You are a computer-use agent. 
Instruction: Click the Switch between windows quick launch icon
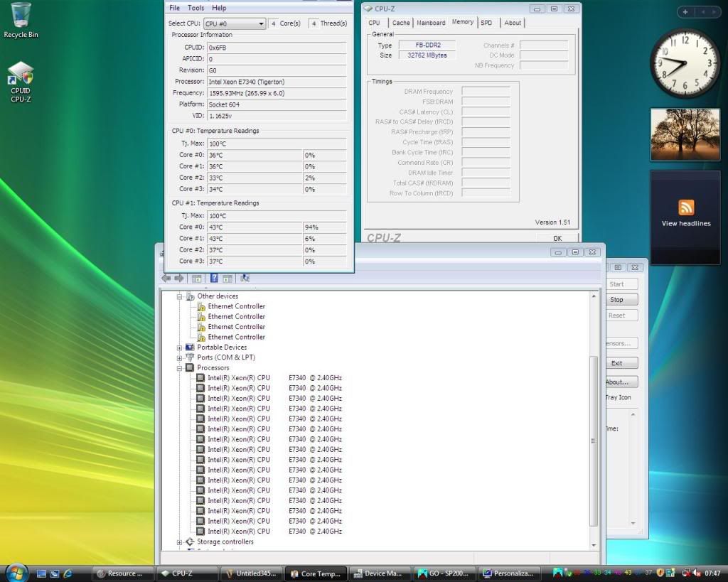[x=54, y=573]
